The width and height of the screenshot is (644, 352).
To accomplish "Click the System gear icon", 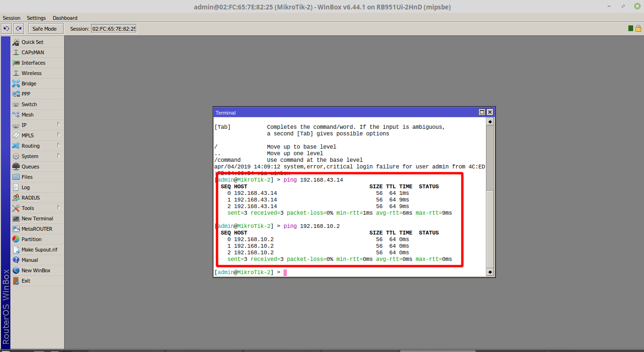I will [x=16, y=156].
